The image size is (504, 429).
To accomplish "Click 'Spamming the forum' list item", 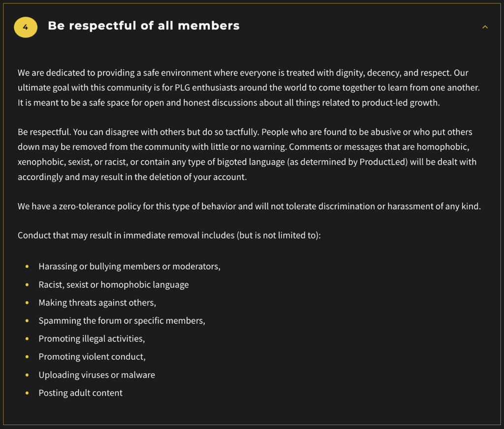I will 122,321.
